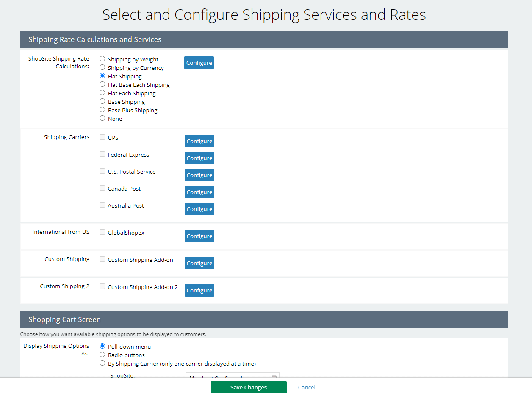Click the Cancel link
Screen dimensions: 532x397
pyautogui.click(x=307, y=387)
